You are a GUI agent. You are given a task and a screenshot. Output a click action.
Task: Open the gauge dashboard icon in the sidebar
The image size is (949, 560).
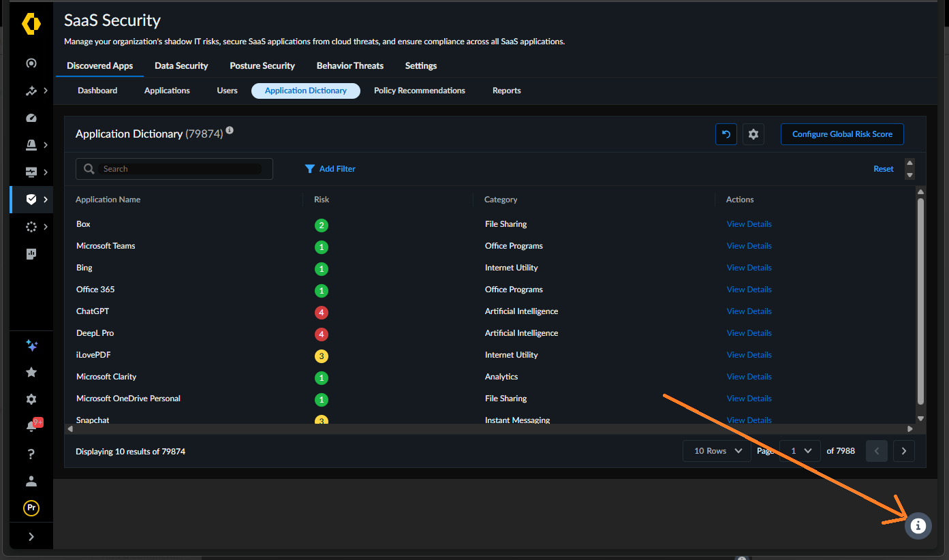[x=31, y=118]
